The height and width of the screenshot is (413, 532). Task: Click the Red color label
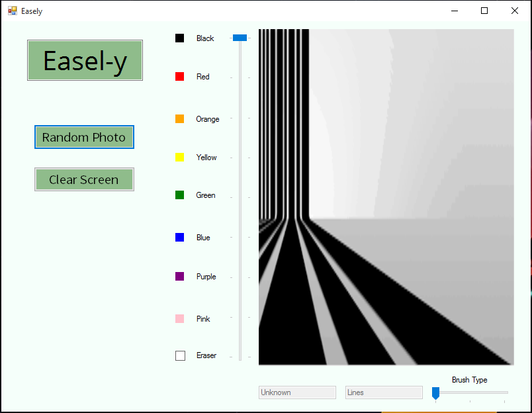pos(203,77)
